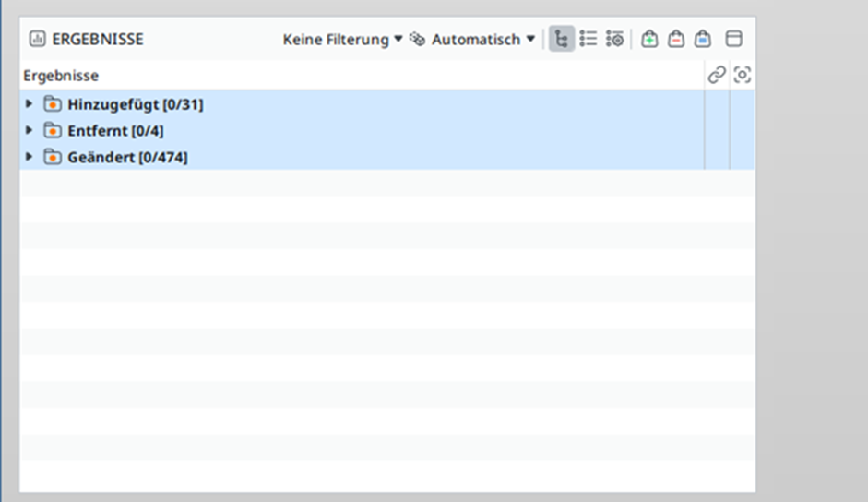Screen dimensions: 868x502
Task: Click the ERGEBNISSE panel title
Action: 98,40
